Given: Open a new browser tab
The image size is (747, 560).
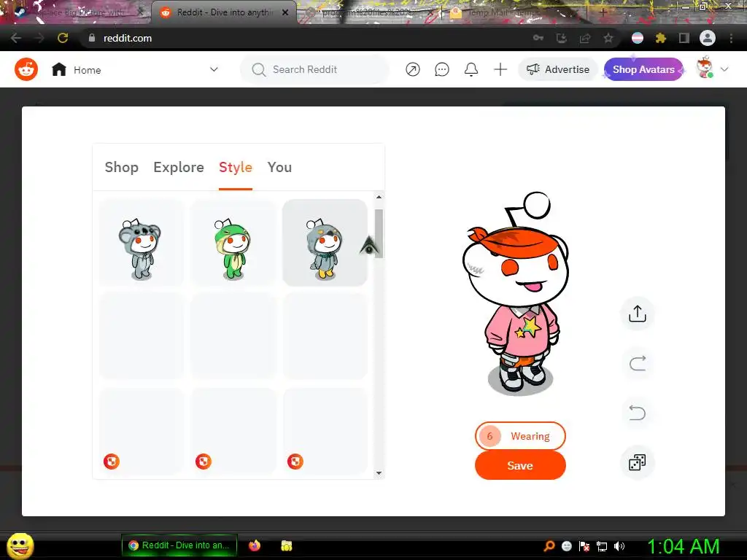Looking at the screenshot, I should pyautogui.click(x=603, y=12).
